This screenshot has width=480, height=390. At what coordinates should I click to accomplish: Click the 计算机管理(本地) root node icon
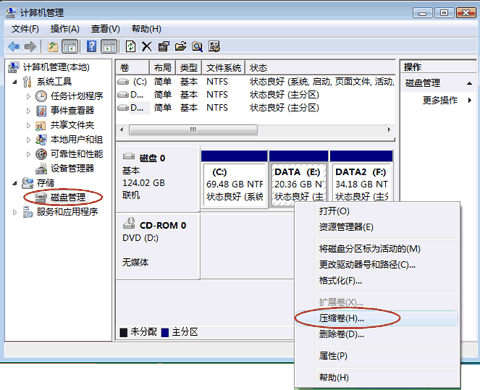tap(13, 67)
